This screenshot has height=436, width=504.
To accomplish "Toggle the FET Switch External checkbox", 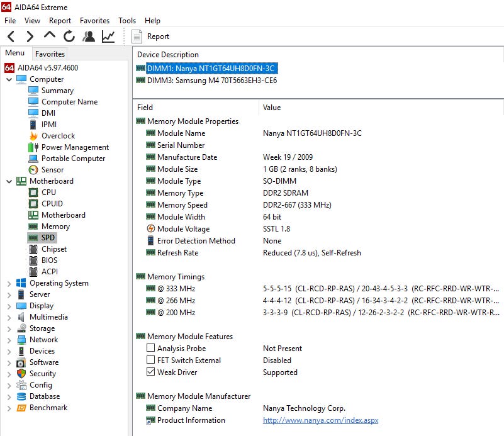I will [x=151, y=360].
